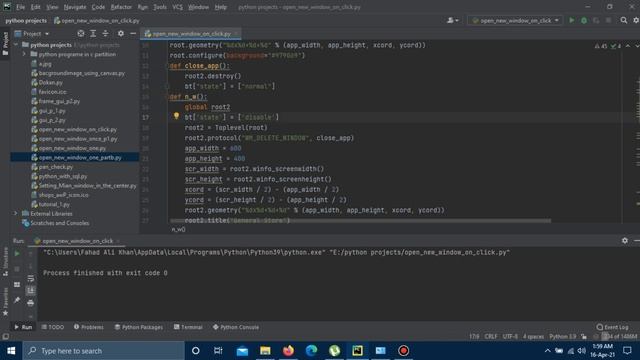This screenshot has height=360, width=640.
Task: Click UTF-8 encoding in status bar
Action: click(510, 336)
